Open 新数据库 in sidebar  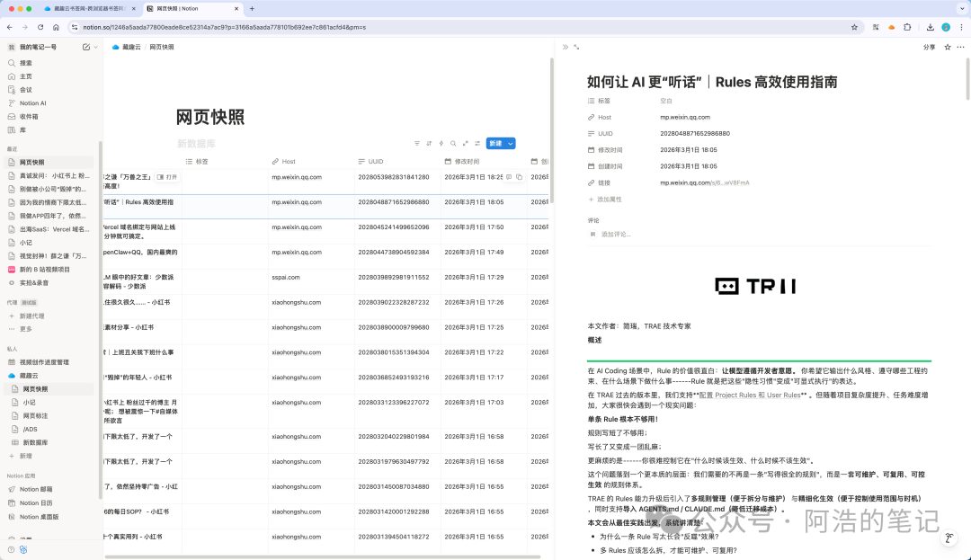click(35, 442)
